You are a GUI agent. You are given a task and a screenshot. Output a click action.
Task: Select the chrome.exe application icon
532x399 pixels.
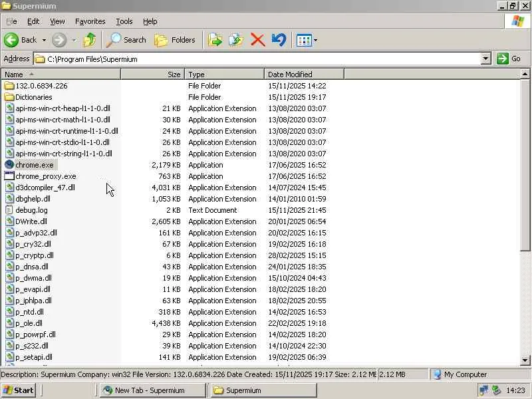coord(9,165)
